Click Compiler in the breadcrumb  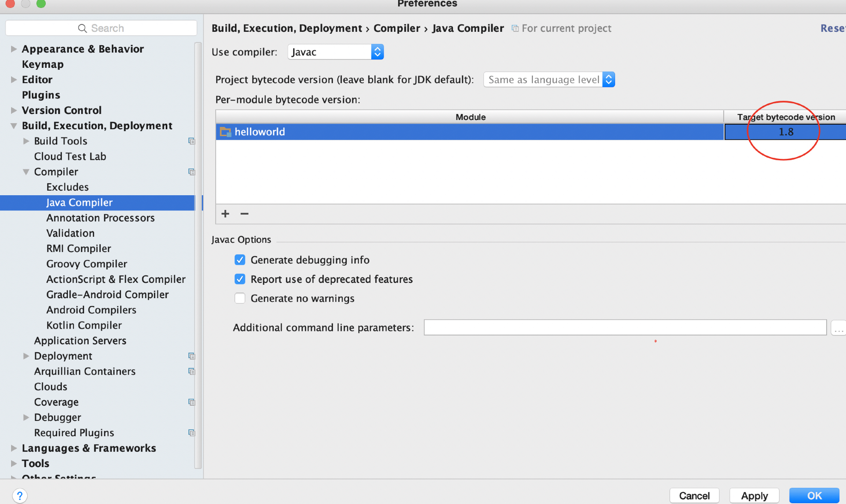pos(397,28)
